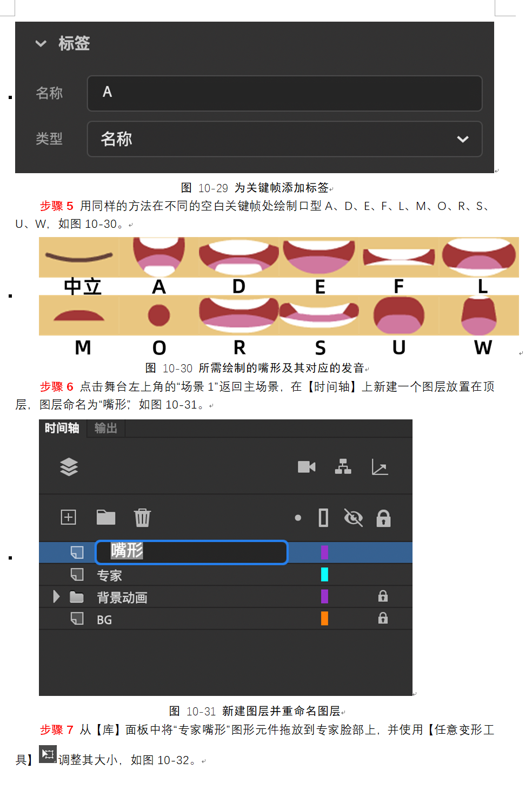Select the 专家 layer
Image resolution: width=532 pixels, height=789 pixels.
coord(225,575)
